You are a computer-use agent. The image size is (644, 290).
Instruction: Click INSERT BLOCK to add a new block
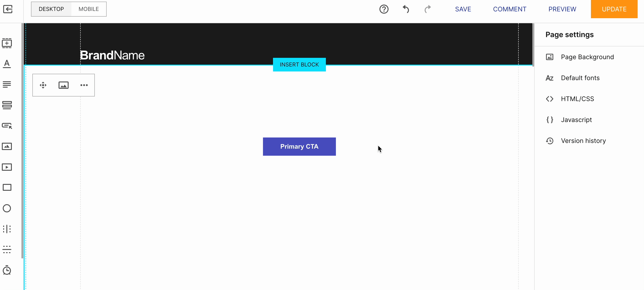[x=299, y=64]
